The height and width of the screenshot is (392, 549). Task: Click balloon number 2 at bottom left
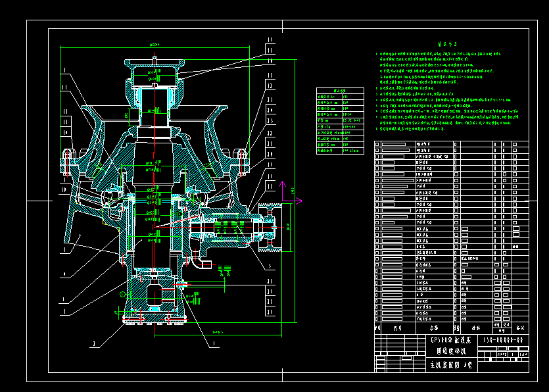coord(94,343)
